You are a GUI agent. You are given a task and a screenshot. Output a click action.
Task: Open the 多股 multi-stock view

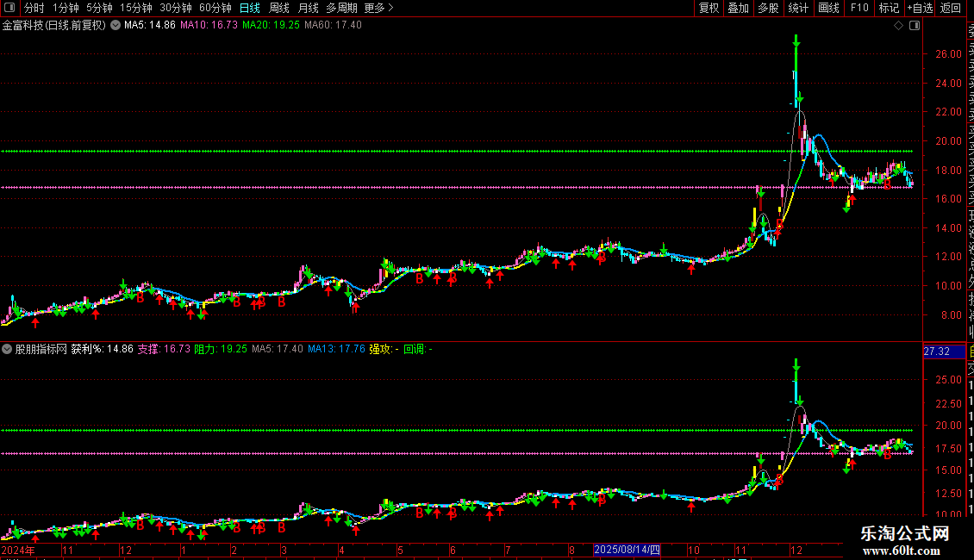pyautogui.click(x=768, y=8)
